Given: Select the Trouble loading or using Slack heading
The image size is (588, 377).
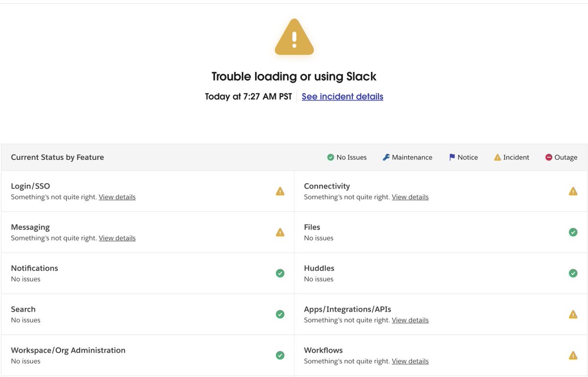Looking at the screenshot, I should coord(294,76).
